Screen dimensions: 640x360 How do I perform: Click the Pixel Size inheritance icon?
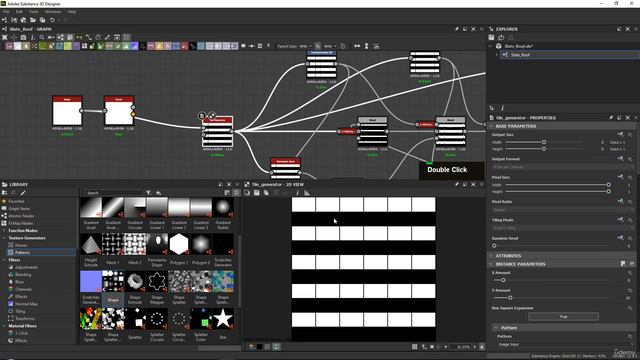pos(620,177)
